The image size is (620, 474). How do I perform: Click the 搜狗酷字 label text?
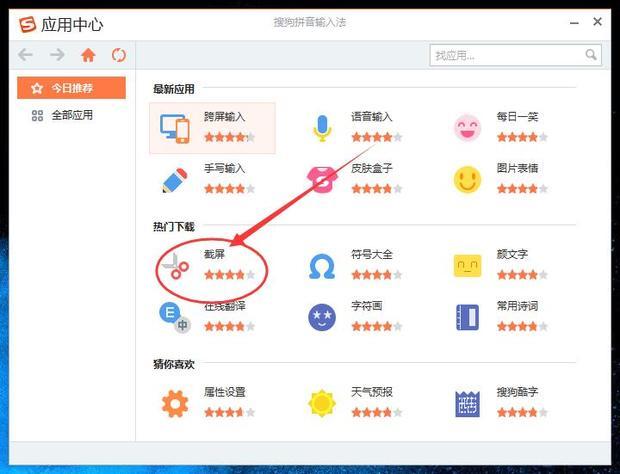(x=517, y=392)
